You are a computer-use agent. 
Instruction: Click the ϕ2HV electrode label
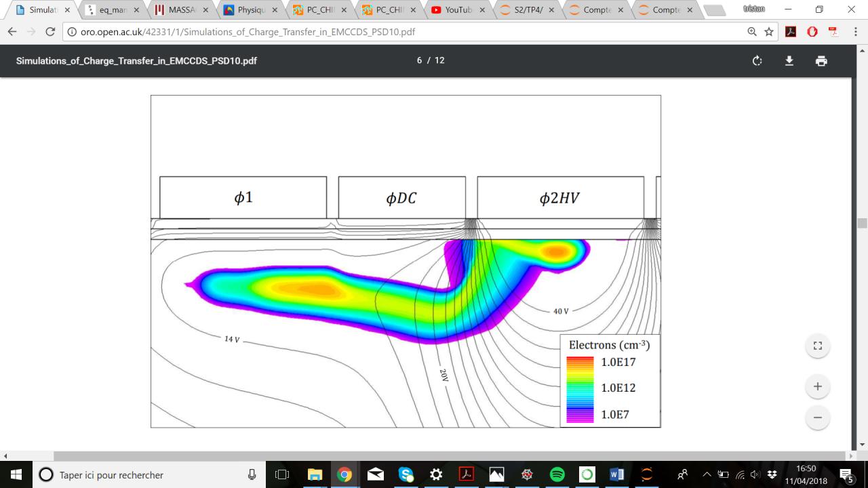tap(559, 198)
